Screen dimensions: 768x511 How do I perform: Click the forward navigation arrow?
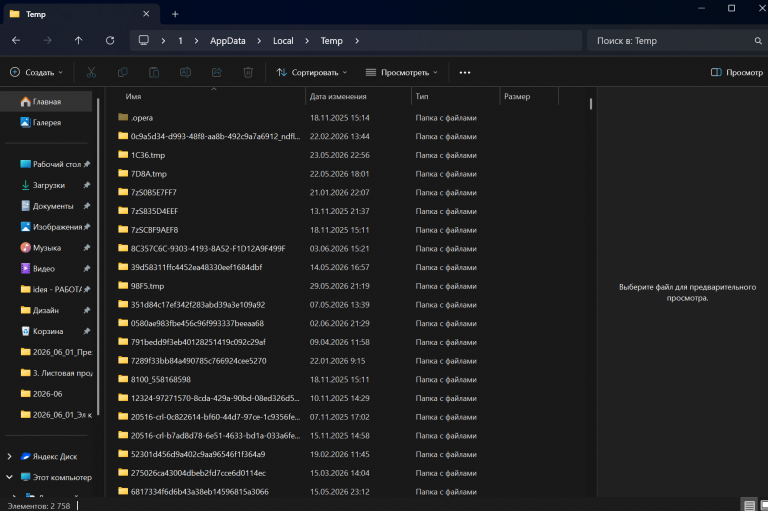point(48,41)
